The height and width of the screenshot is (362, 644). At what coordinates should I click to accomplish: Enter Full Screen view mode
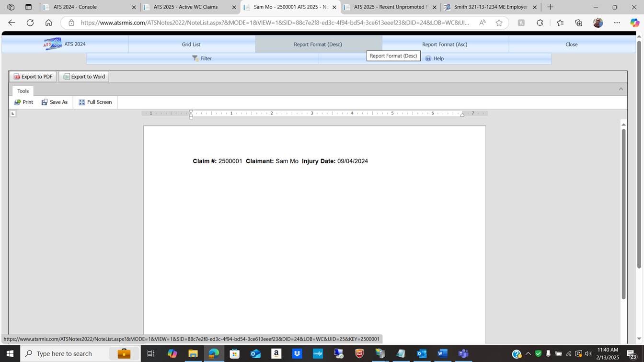[x=95, y=102]
